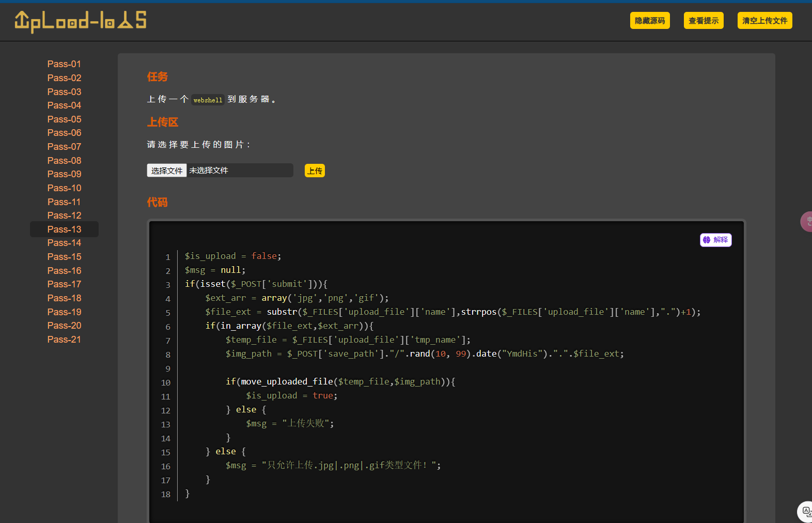Jump to Pass-19 in the sidebar

pyautogui.click(x=64, y=312)
